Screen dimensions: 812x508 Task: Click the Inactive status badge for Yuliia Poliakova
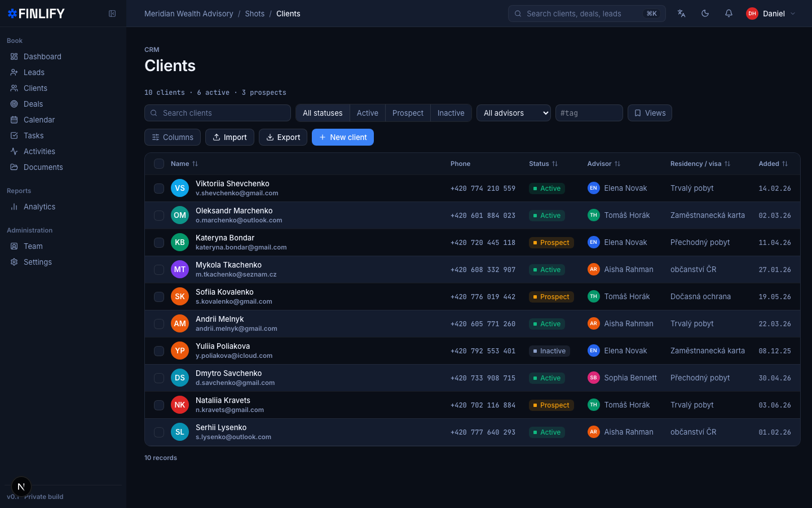550,351
